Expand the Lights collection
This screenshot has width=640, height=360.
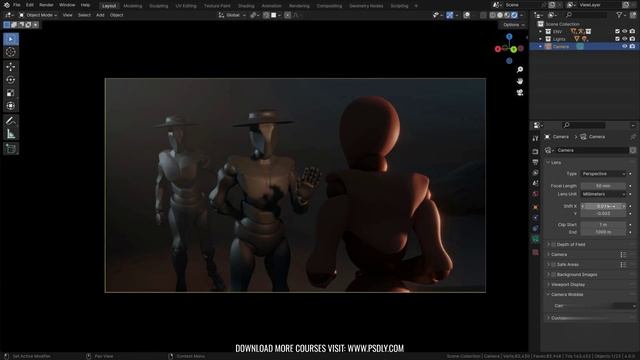pyautogui.click(x=540, y=39)
